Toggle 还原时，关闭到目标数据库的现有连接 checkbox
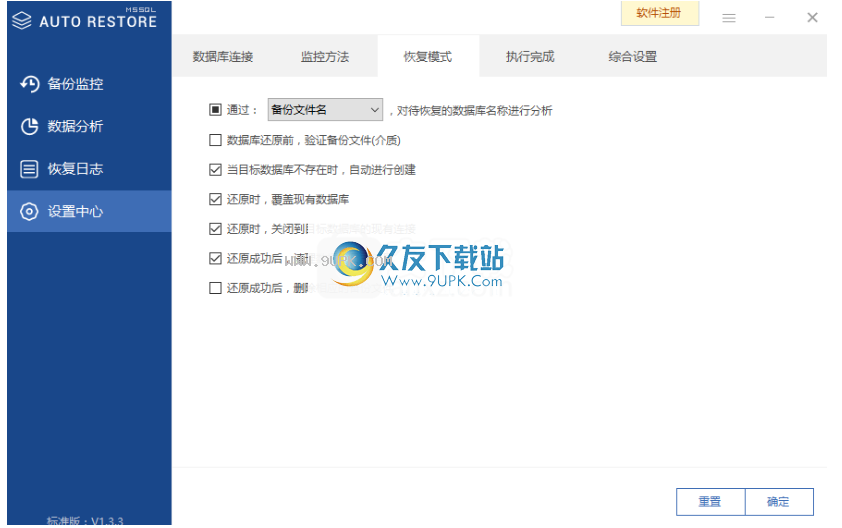This screenshot has width=842, height=528. tap(215, 229)
